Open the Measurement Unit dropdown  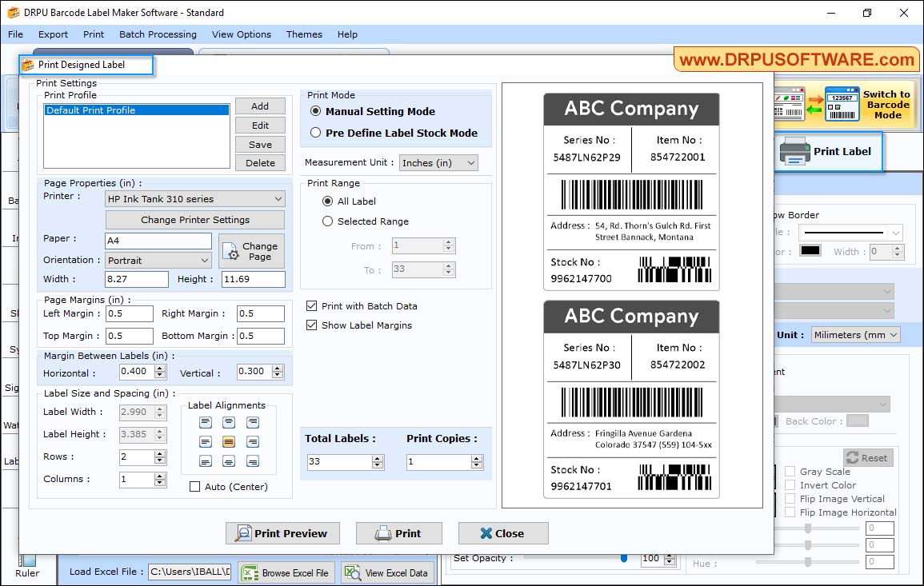[438, 162]
